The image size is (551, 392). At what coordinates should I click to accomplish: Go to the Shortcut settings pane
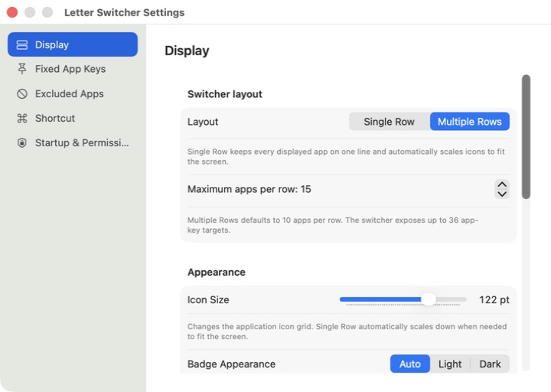pos(73,119)
